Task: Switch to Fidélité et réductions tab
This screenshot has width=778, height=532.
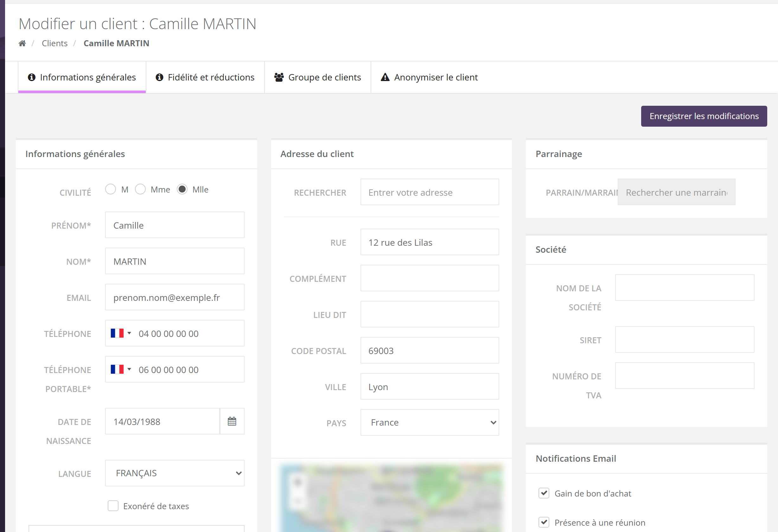Action: pos(205,77)
